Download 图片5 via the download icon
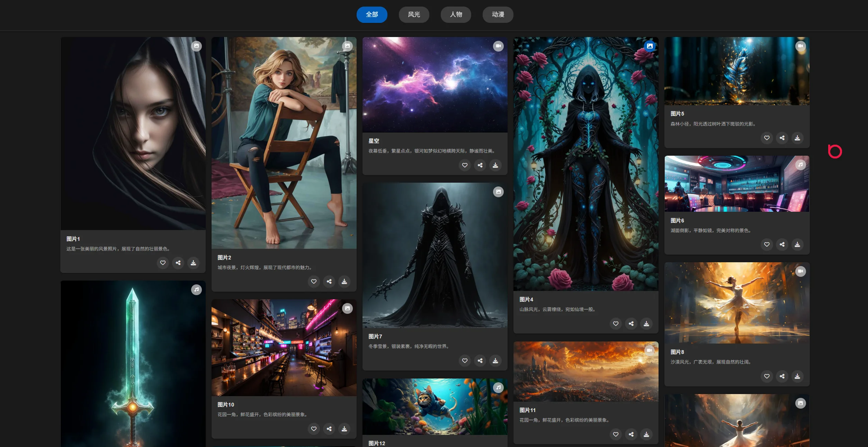This screenshot has width=868, height=447. point(797,138)
